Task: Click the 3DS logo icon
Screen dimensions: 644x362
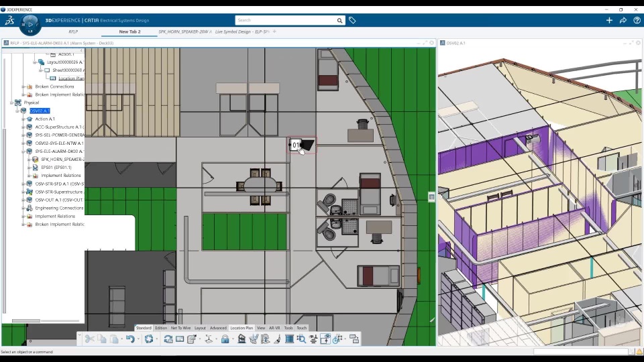Action: (x=9, y=20)
